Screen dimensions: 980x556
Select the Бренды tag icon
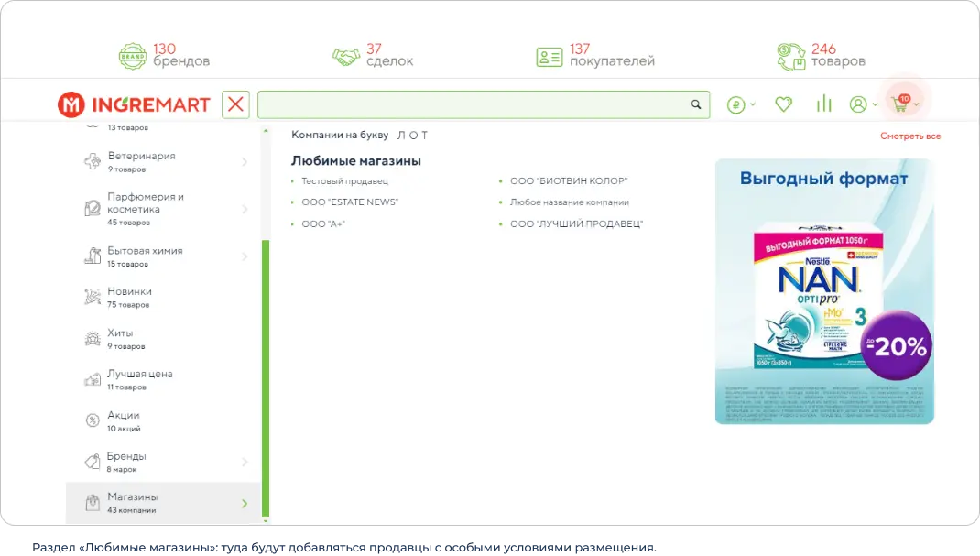[x=93, y=462]
